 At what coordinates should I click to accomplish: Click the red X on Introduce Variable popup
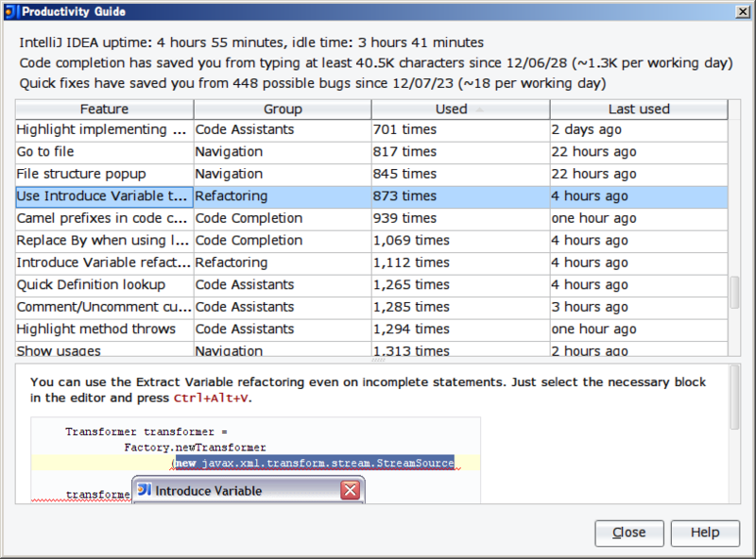coord(350,491)
